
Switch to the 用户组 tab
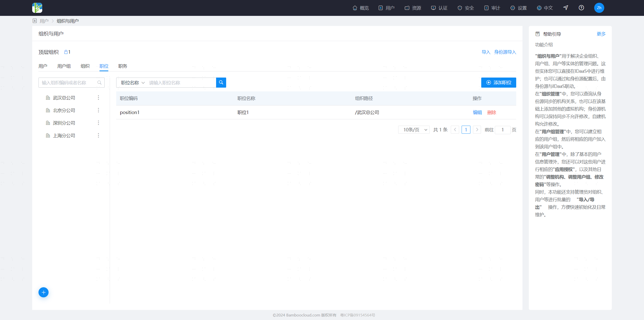click(64, 66)
